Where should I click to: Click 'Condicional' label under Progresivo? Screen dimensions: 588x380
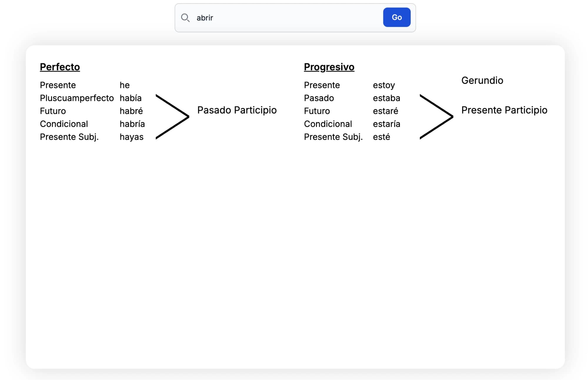coord(328,124)
